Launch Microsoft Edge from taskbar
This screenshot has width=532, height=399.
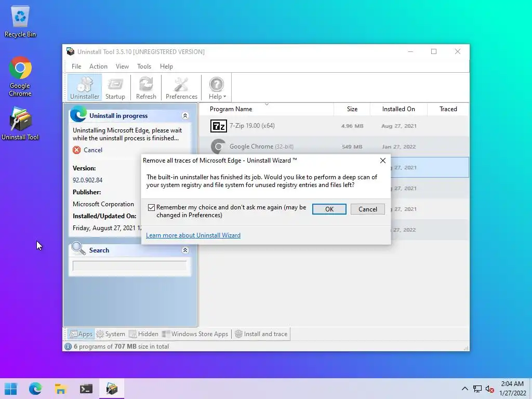coord(35,389)
